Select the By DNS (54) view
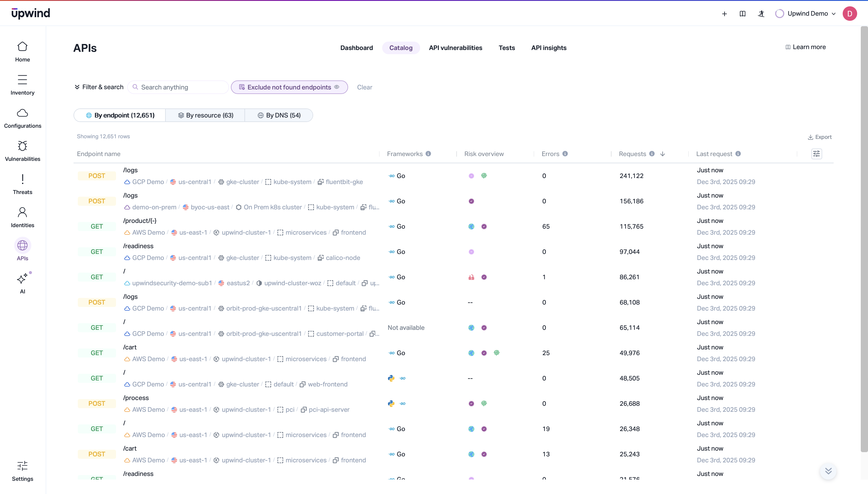Screen dimensions: 868x494 point(279,115)
